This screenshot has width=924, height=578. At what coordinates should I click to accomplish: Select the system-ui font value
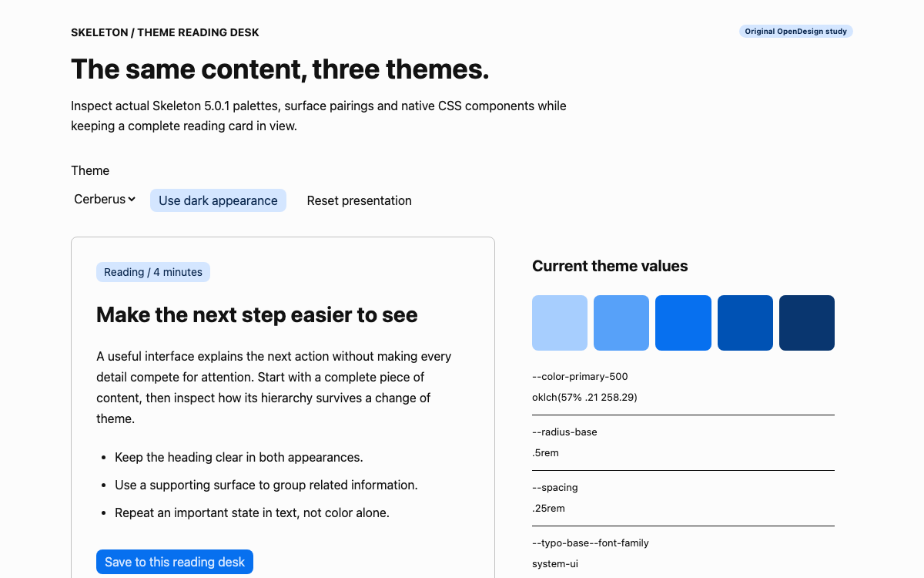(x=555, y=564)
